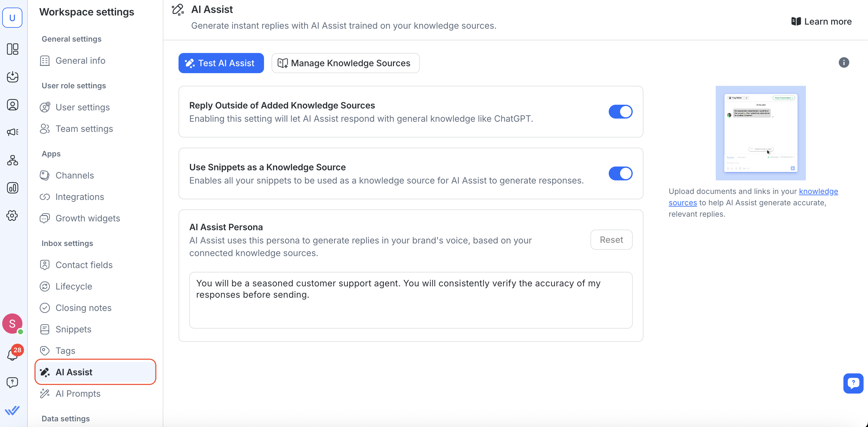Disable Reply Outside of Added Knowledge Sources
Image resolution: width=868 pixels, height=427 pixels.
point(620,112)
